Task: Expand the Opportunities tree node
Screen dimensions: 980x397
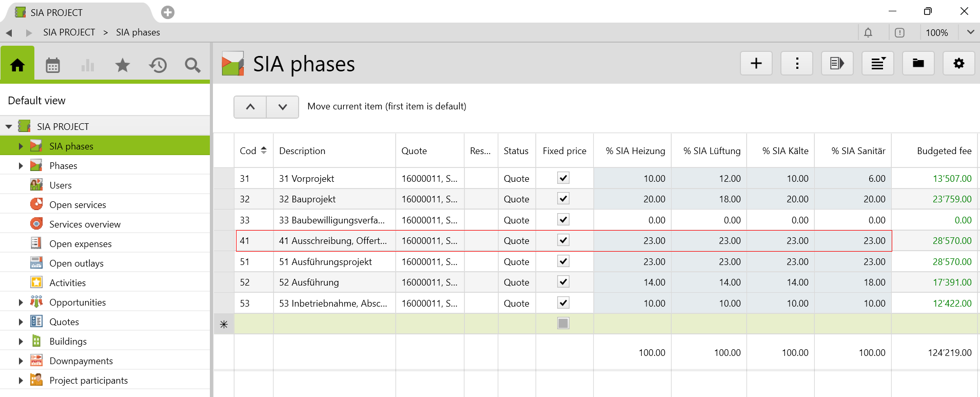Action: [21, 303]
